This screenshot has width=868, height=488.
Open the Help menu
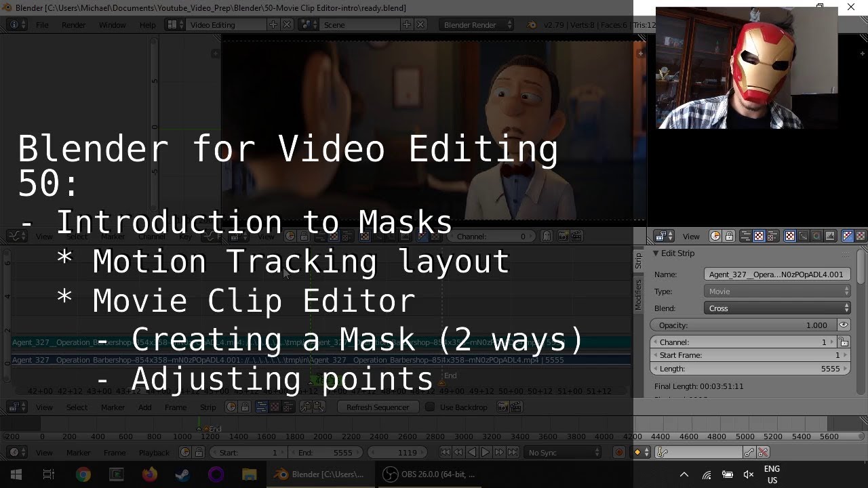[x=147, y=25]
